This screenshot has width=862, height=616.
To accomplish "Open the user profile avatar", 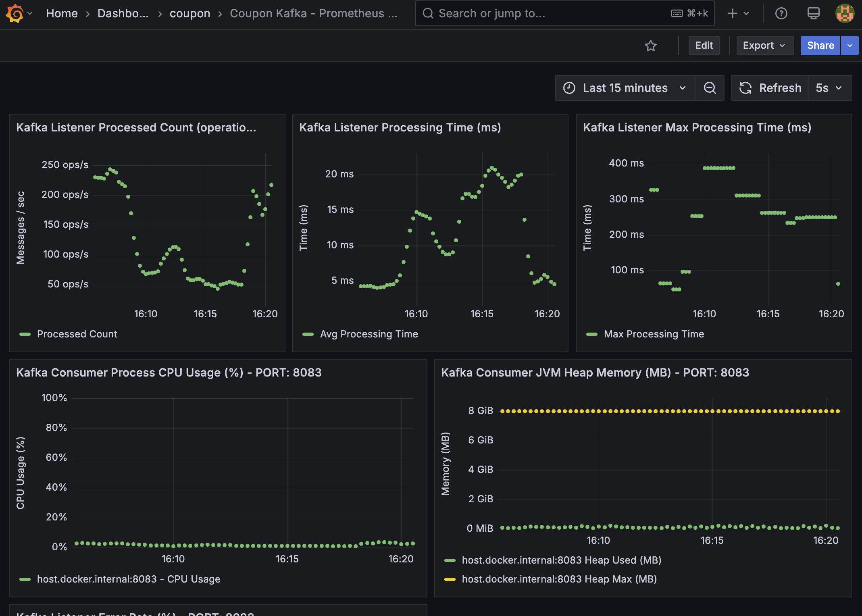I will [x=845, y=13].
